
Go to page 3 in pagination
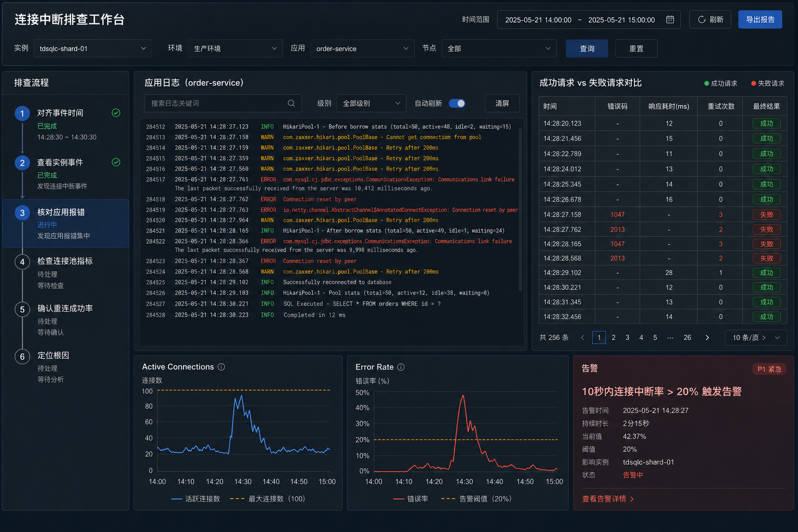coord(628,338)
